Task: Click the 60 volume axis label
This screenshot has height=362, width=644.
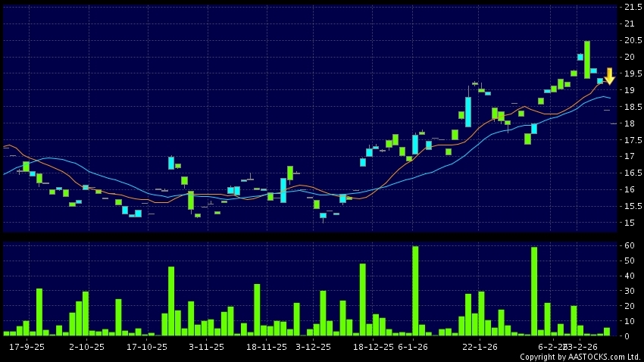Action: click(x=627, y=245)
